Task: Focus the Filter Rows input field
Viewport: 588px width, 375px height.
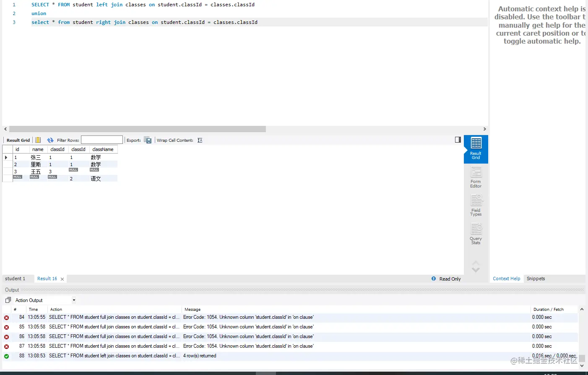Action: coord(102,140)
